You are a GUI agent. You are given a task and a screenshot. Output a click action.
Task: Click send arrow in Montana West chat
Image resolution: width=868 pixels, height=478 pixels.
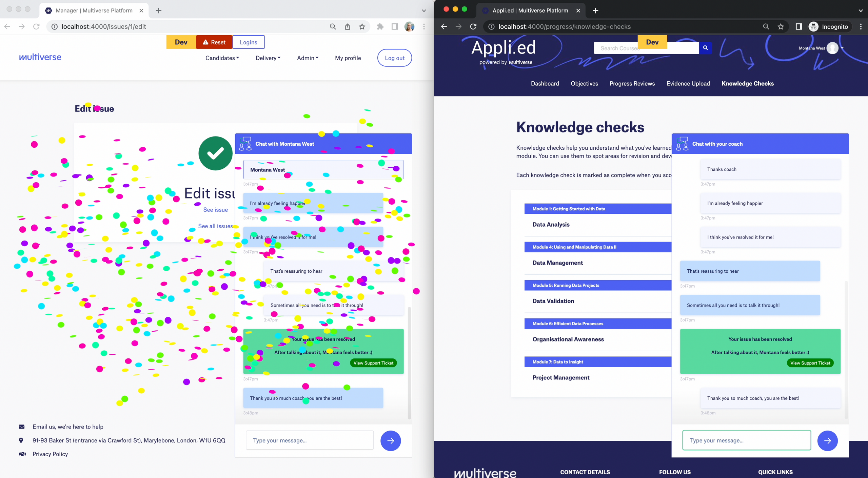pos(391,440)
